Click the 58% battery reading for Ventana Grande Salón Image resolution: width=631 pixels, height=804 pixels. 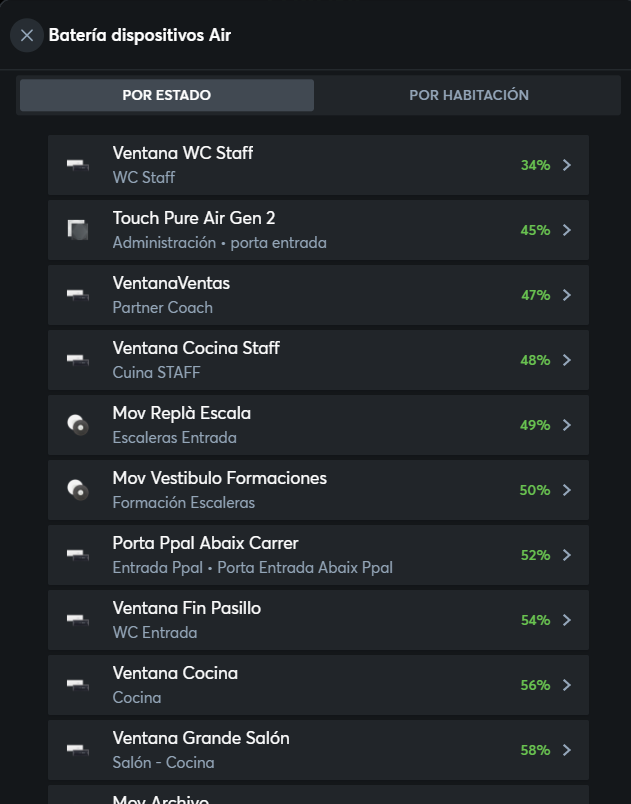[535, 750]
